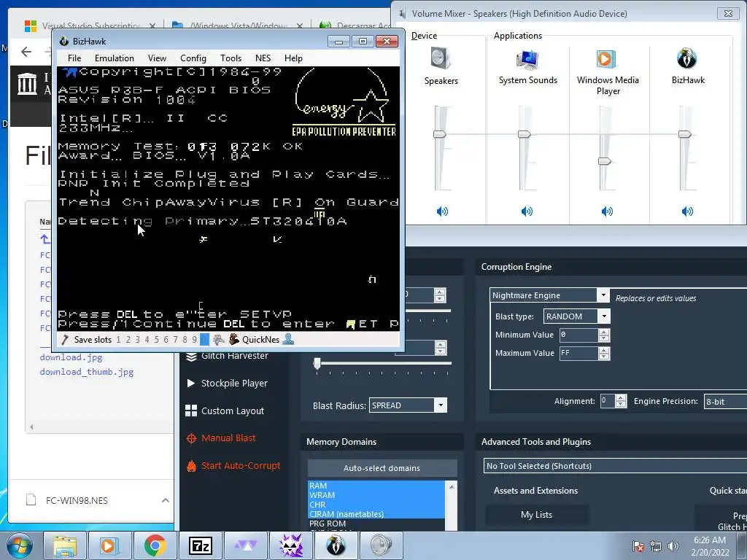Click the BizHawk penguin icon in Volume Mixer
The width and height of the screenshot is (747, 560).
click(687, 59)
